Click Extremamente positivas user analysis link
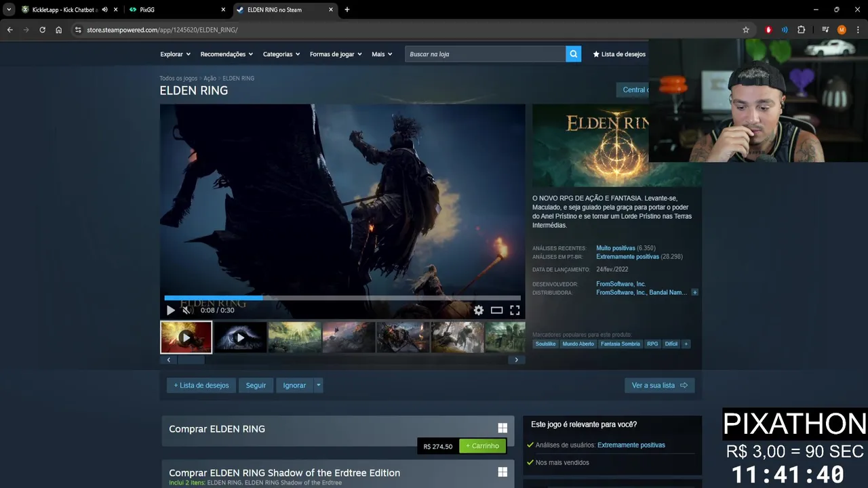Image resolution: width=868 pixels, height=488 pixels. click(631, 445)
